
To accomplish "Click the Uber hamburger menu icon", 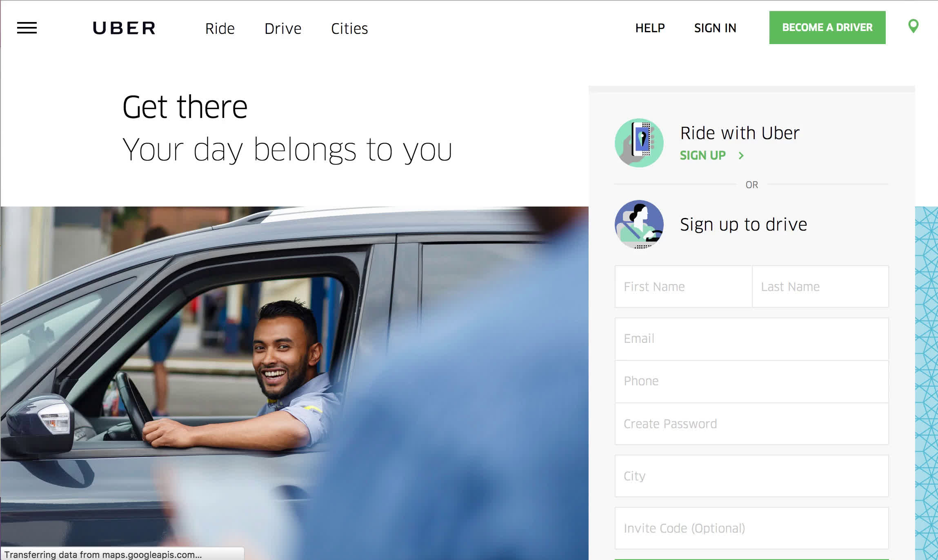I will [x=27, y=27].
